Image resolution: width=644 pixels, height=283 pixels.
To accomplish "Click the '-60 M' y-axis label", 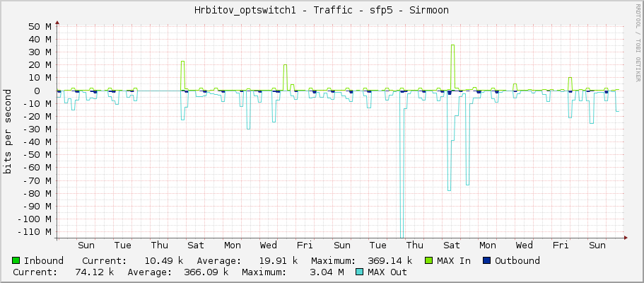I will pyautogui.click(x=37, y=168).
